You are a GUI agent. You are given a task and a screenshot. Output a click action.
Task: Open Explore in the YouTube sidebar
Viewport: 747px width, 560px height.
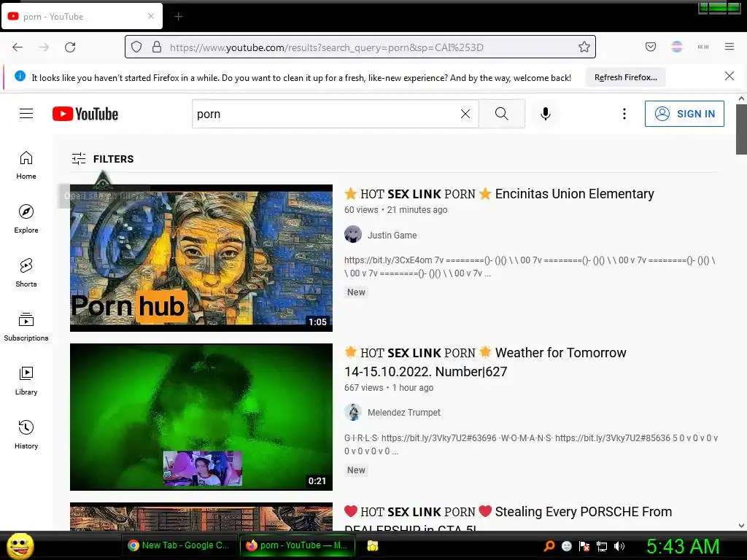[x=26, y=219]
